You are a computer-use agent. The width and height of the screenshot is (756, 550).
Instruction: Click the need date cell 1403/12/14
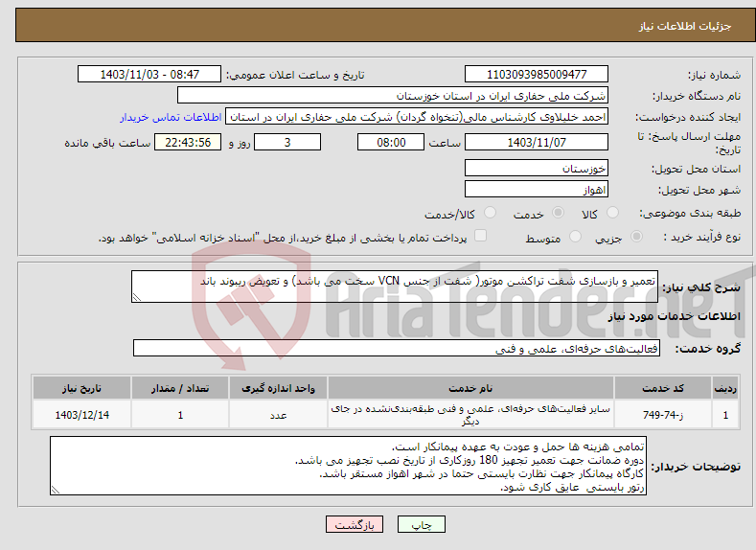(x=82, y=415)
